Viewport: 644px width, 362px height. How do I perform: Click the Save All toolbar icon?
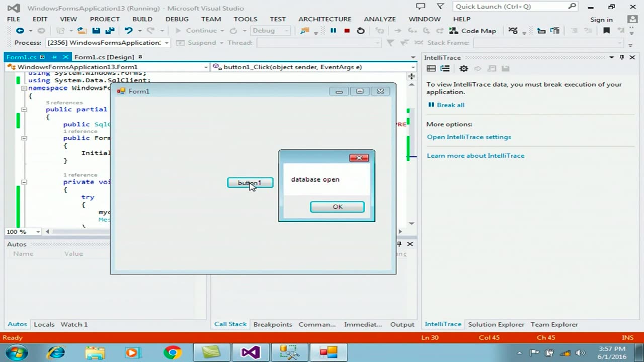(x=109, y=31)
